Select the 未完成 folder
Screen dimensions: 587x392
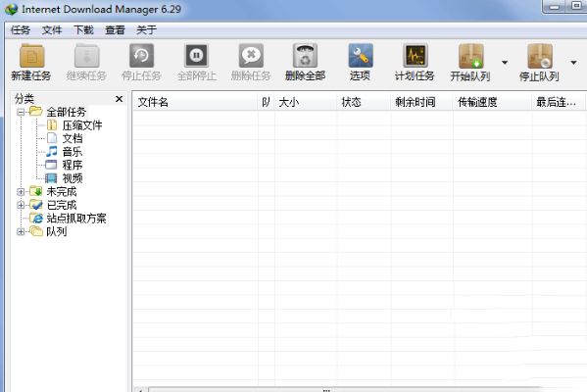62,192
